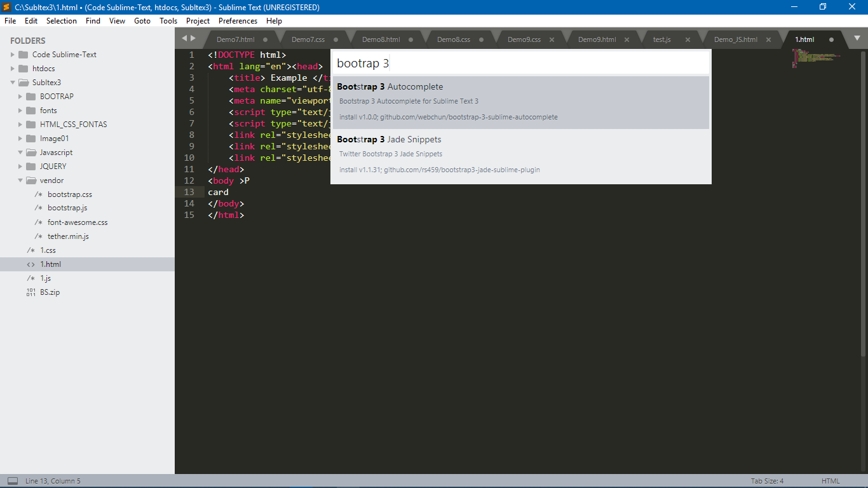Toggle the sidebar via status bar icon
Image resolution: width=868 pixels, height=488 pixels.
13,481
